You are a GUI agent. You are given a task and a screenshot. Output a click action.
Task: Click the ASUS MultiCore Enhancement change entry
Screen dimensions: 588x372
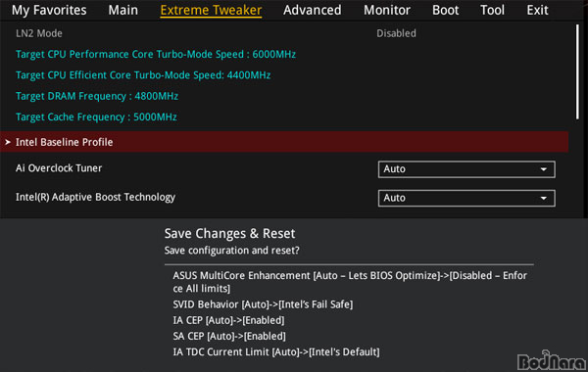(x=350, y=282)
